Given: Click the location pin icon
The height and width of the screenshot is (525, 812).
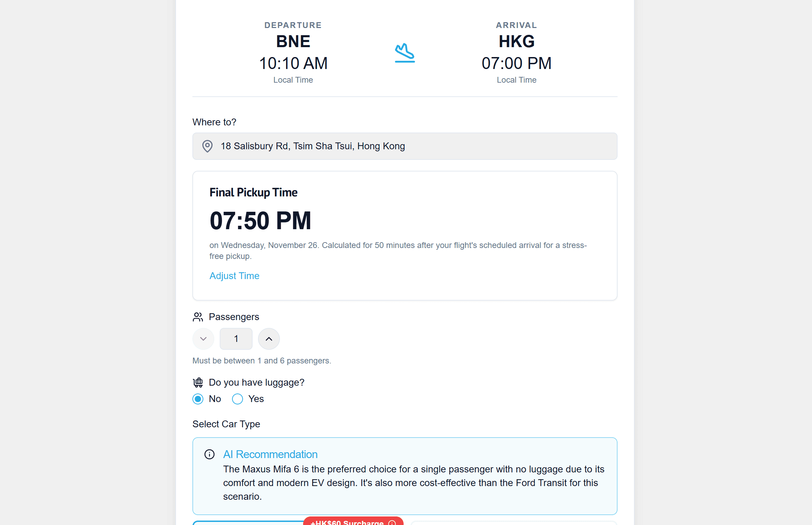Looking at the screenshot, I should 207,146.
